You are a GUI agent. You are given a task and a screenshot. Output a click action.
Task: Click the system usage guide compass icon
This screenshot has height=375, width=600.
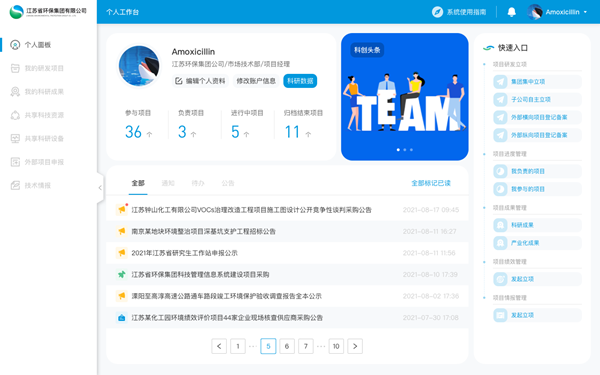coord(437,12)
